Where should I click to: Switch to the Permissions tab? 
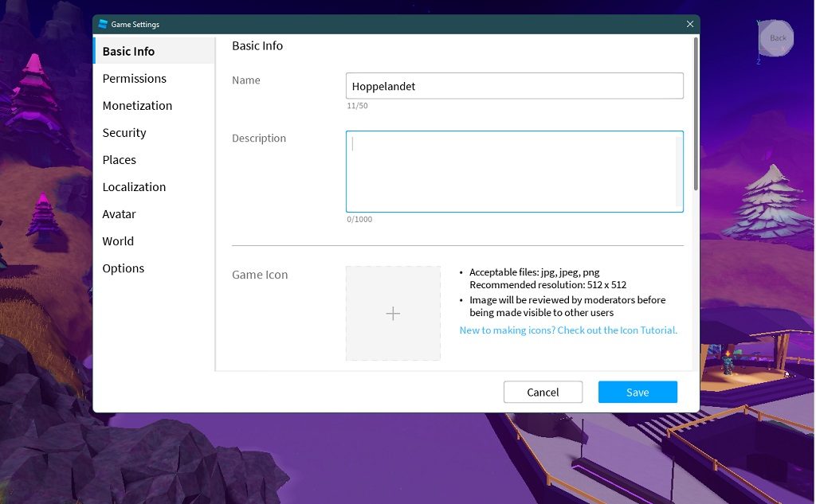coord(154,78)
